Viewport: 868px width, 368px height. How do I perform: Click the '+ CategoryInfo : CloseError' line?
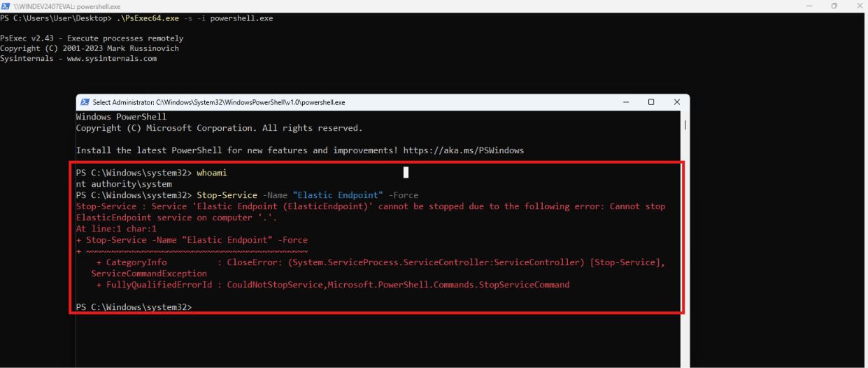point(380,262)
